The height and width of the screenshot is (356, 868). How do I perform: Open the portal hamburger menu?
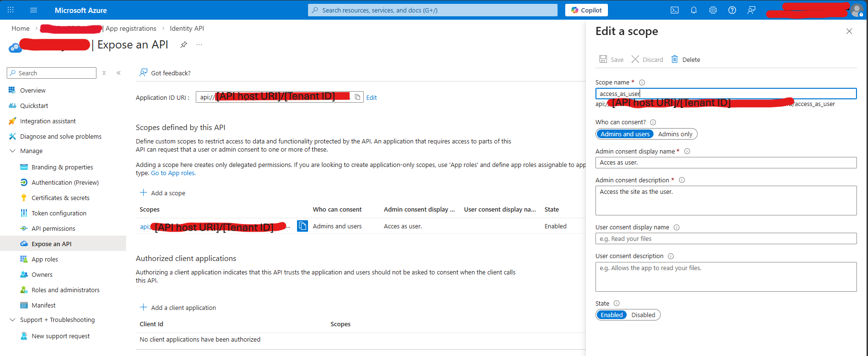(34, 10)
